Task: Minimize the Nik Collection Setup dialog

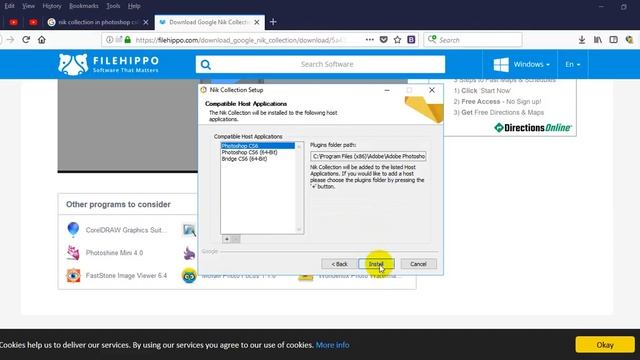Action: click(x=387, y=90)
